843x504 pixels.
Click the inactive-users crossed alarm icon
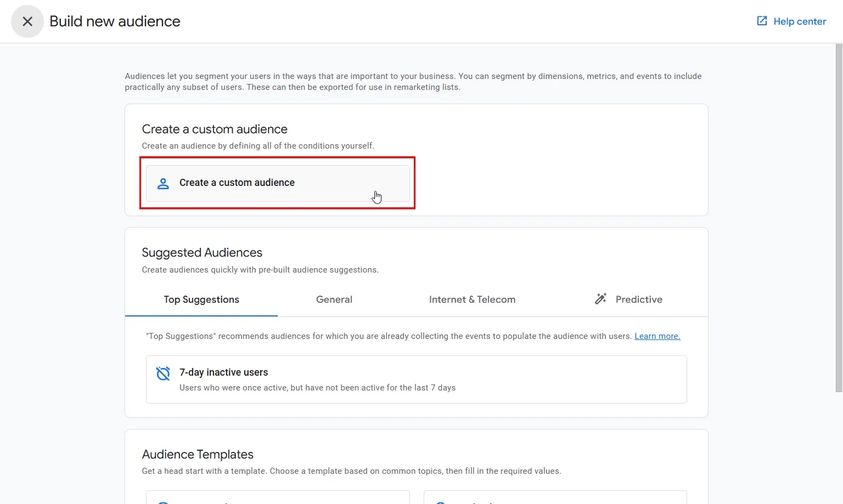click(163, 373)
